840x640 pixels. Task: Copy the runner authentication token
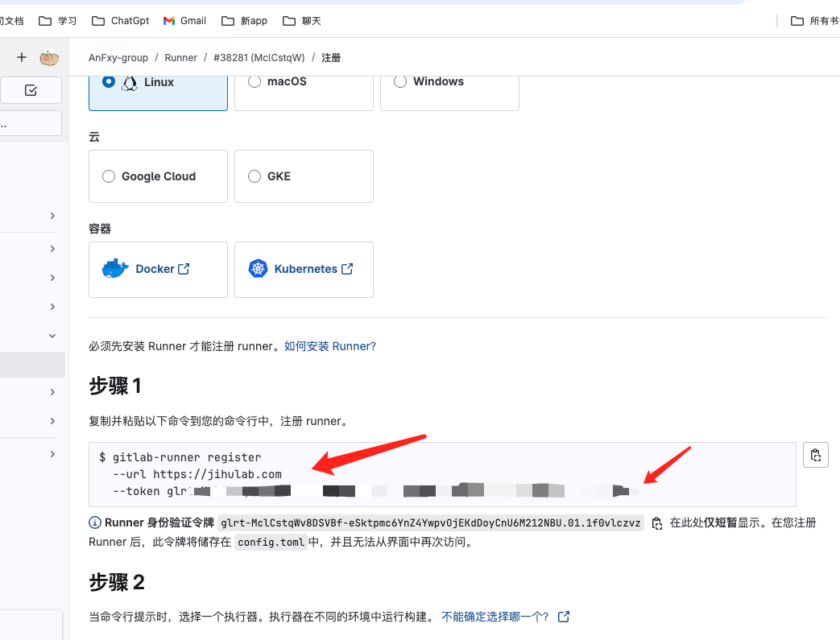[x=657, y=523]
